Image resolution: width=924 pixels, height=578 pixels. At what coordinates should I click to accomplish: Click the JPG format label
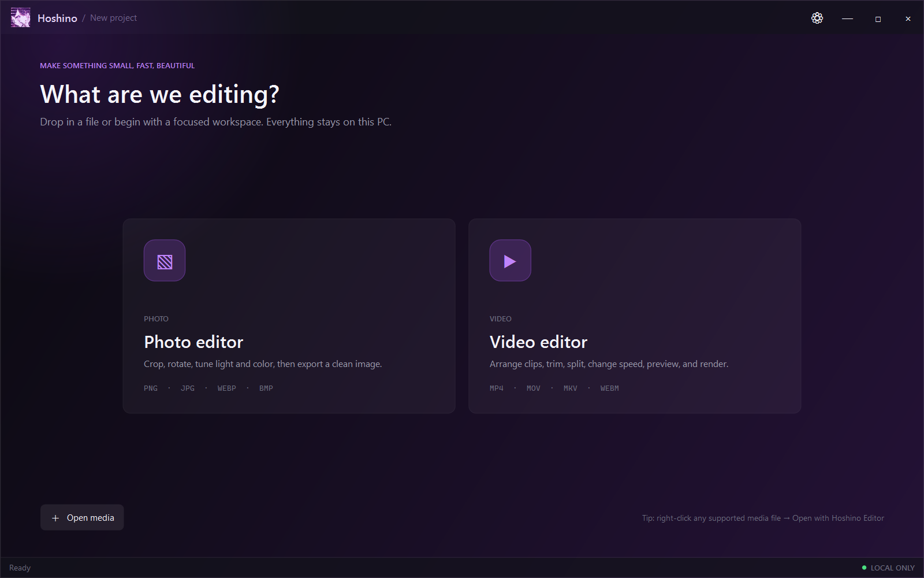[188, 388]
